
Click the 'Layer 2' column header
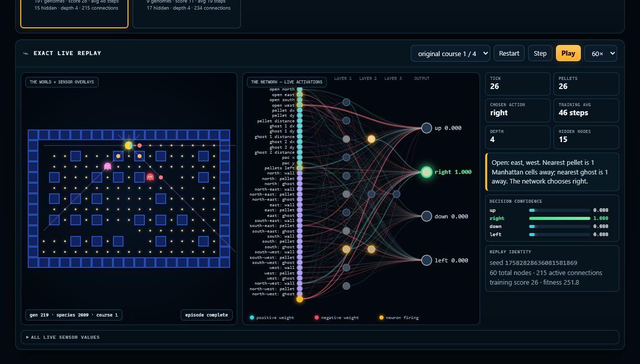pyautogui.click(x=368, y=78)
